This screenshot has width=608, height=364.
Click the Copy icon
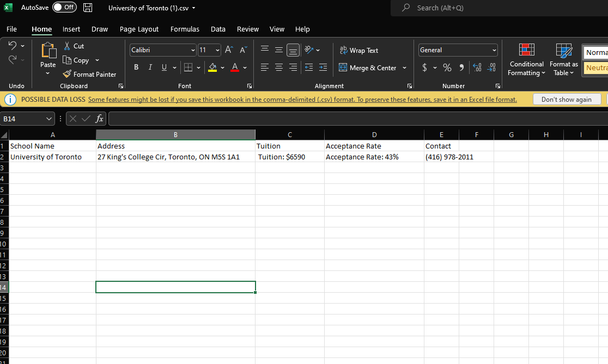pos(67,60)
